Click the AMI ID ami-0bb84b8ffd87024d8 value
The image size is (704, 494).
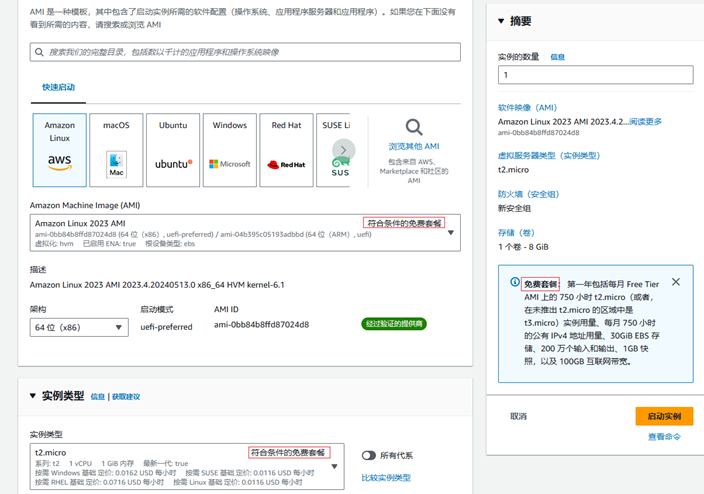point(261,325)
